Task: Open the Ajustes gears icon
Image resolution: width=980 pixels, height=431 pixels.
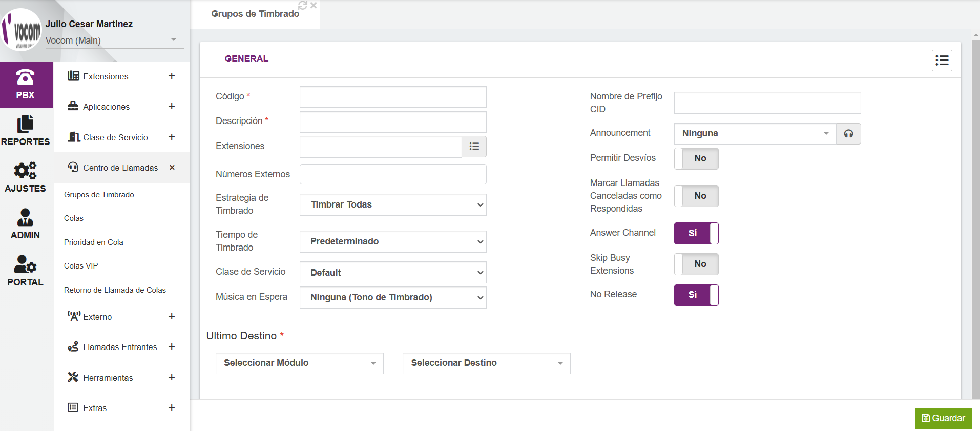Action: tap(26, 177)
